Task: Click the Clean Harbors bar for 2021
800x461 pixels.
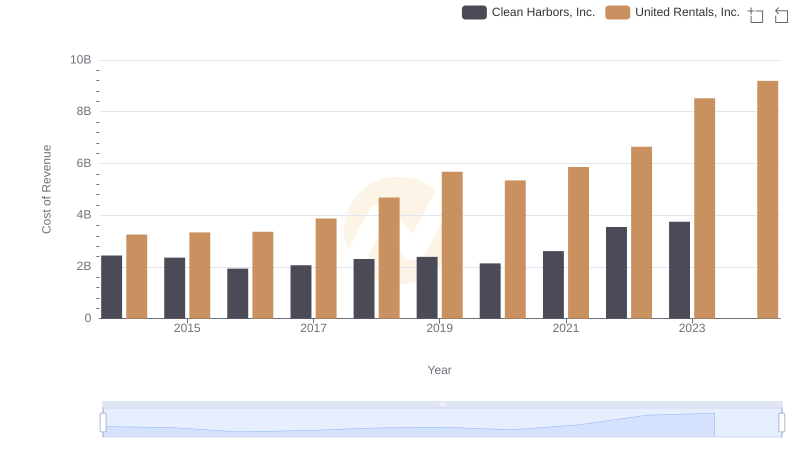Action: click(553, 285)
